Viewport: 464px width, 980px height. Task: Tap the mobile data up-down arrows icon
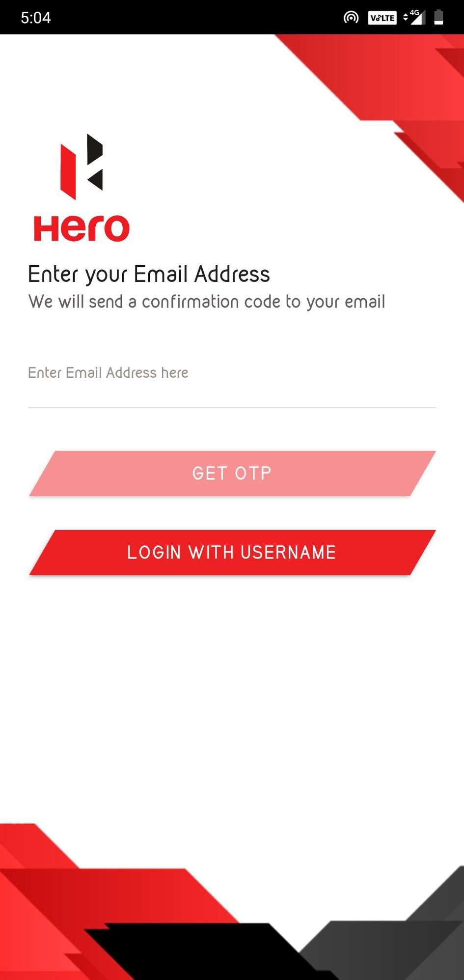tap(406, 17)
